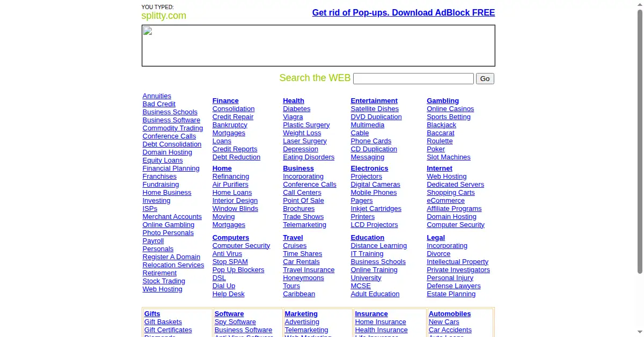Screen dimensions: 644x337
Task: Open the Gambling category heading
Action: tap(443, 101)
